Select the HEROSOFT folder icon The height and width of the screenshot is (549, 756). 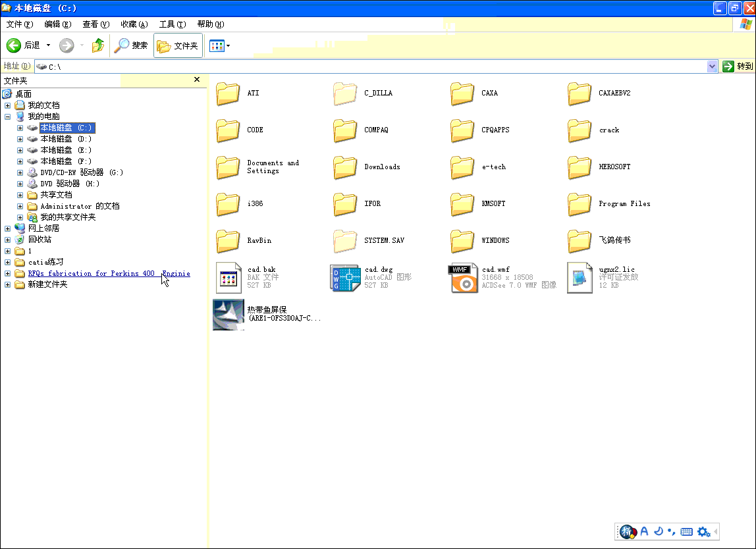579,167
